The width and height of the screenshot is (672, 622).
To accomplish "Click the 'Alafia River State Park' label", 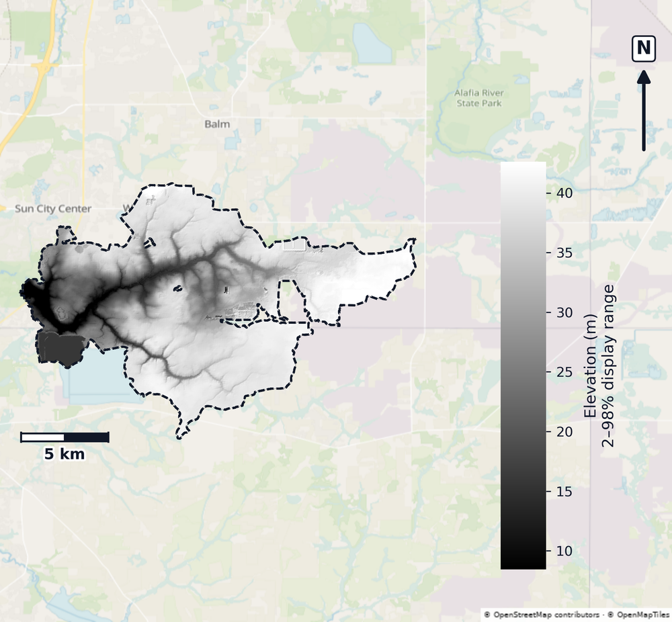I will coord(479,98).
